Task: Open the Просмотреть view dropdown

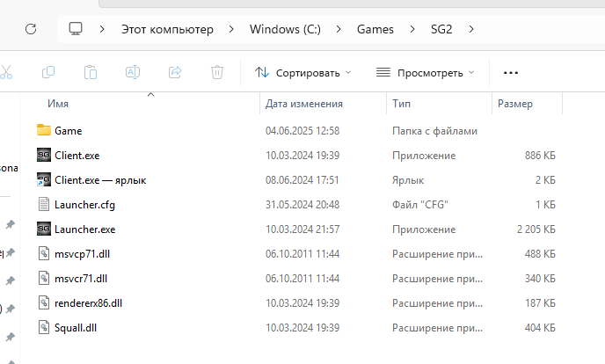Action: 425,72
